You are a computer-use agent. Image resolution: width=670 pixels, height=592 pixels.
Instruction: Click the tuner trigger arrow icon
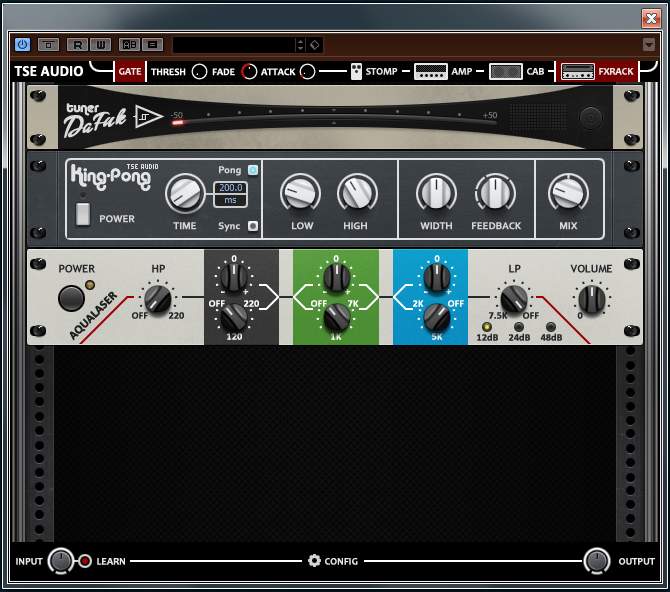(x=148, y=116)
